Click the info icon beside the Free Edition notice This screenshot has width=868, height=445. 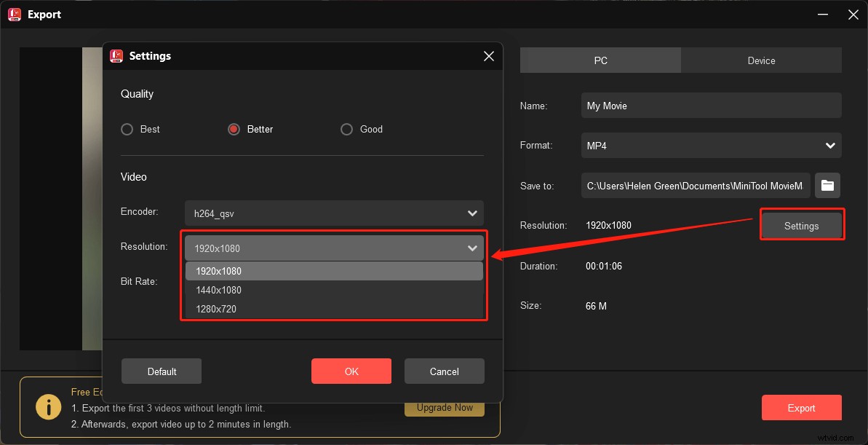tap(48, 407)
